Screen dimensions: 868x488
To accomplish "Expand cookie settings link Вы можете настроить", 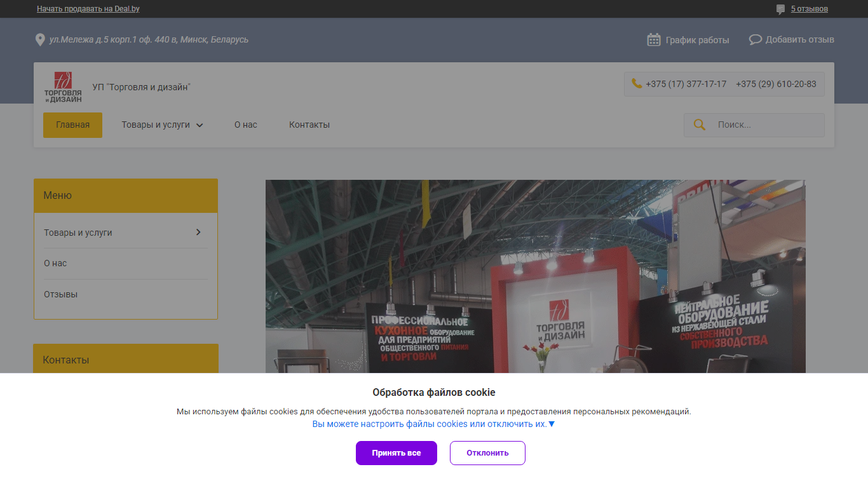I will click(433, 424).
